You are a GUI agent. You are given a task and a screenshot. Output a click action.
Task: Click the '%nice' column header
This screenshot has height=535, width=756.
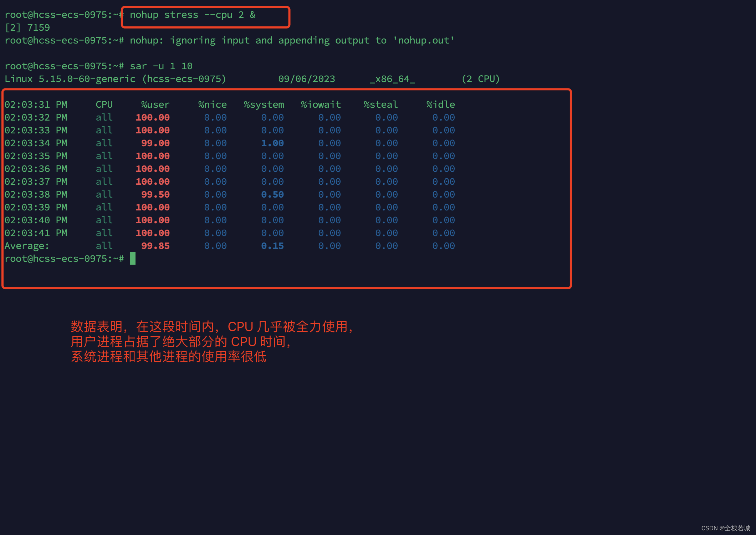[x=213, y=105]
